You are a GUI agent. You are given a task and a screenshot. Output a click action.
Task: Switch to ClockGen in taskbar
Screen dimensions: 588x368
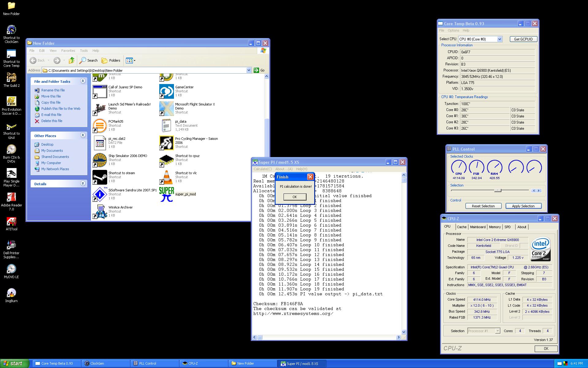(x=106, y=363)
